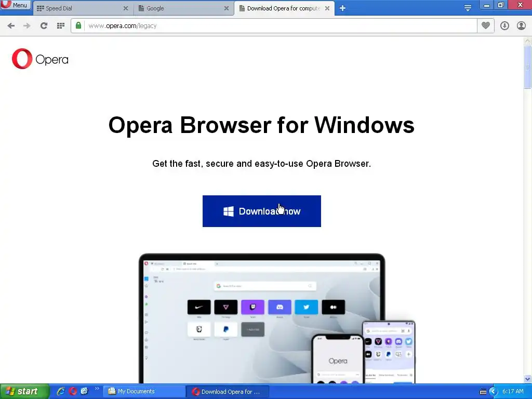Open a new tab with plus button
The height and width of the screenshot is (399, 532).
(342, 8)
